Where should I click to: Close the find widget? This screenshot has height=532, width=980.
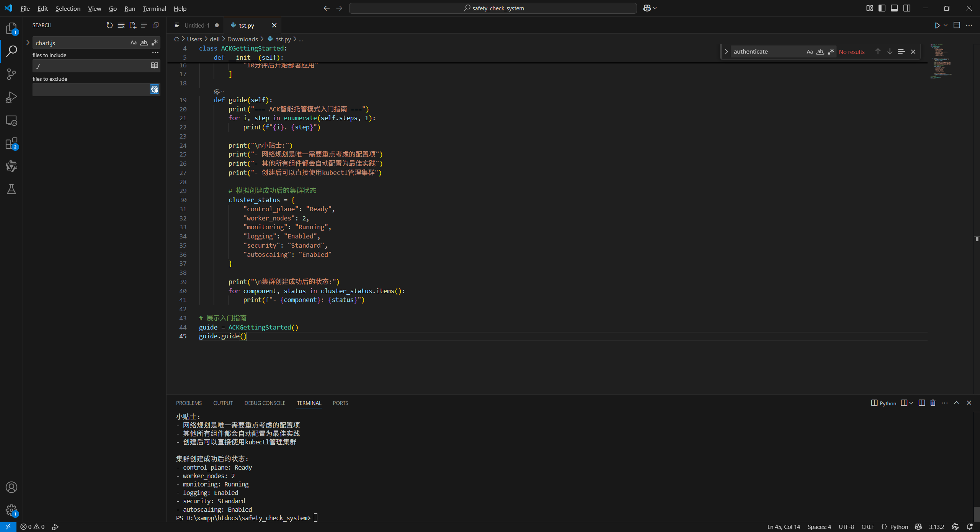tap(913, 51)
